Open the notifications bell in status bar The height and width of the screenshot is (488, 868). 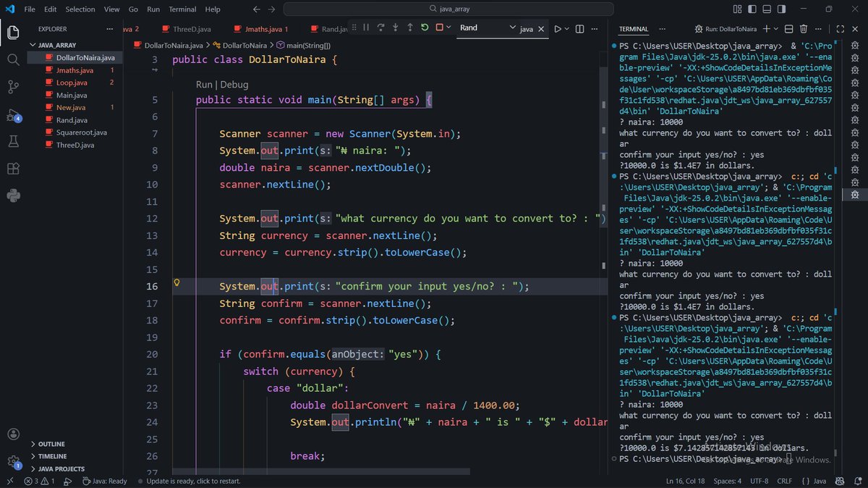click(x=856, y=481)
